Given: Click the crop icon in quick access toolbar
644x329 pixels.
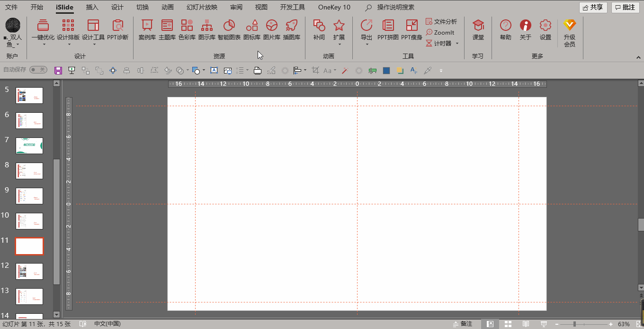Looking at the screenshot, I should pyautogui.click(x=315, y=71).
